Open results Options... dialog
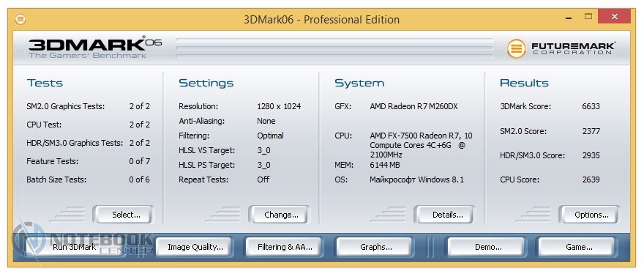 pyautogui.click(x=589, y=215)
